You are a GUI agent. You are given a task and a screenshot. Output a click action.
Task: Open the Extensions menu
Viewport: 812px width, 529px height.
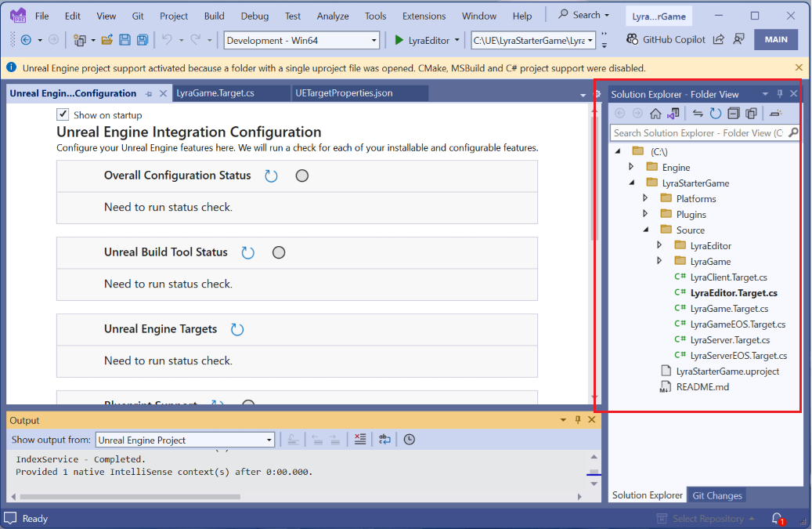424,16
